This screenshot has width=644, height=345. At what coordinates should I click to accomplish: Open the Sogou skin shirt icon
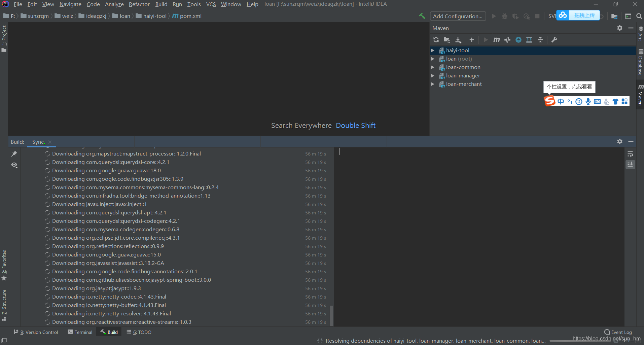[615, 102]
